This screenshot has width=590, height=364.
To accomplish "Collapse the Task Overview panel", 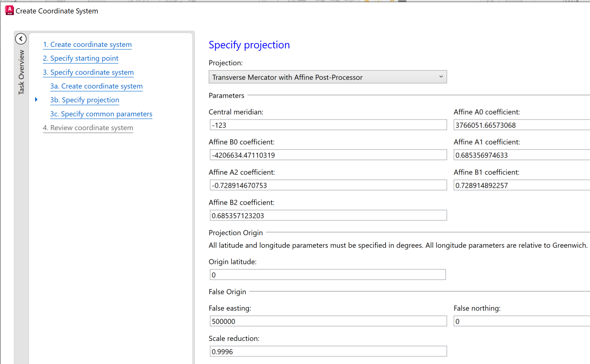I will [21, 38].
